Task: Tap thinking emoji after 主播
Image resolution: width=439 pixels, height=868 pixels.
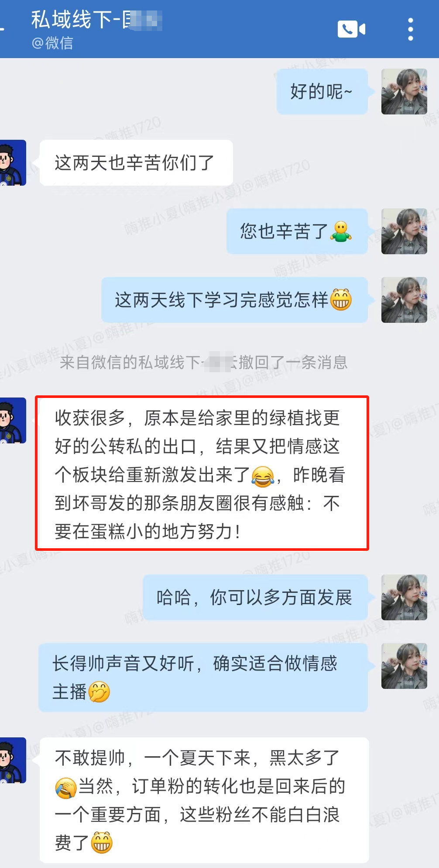Action: 99,692
